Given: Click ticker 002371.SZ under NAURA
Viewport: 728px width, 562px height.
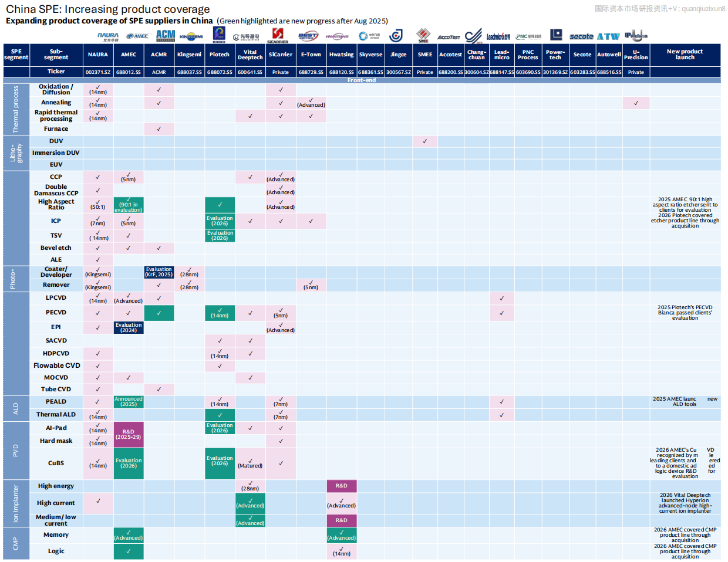Looking at the screenshot, I should click(x=98, y=72).
